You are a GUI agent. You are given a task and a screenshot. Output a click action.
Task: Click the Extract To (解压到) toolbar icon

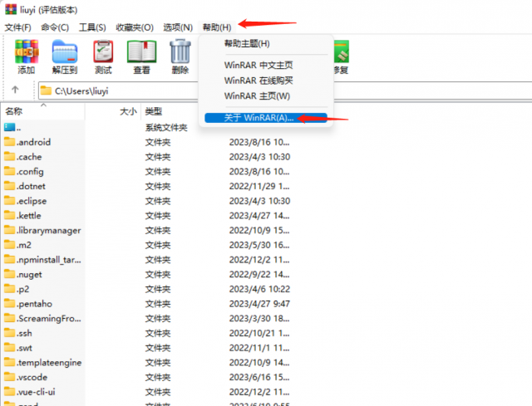tap(65, 51)
